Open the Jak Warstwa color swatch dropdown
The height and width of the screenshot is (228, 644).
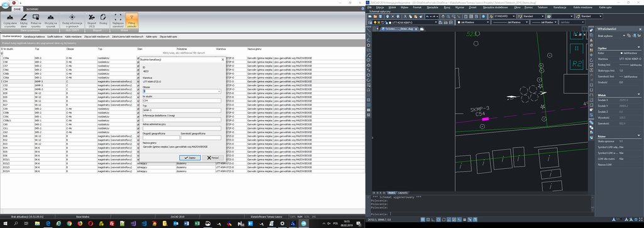(473, 22)
